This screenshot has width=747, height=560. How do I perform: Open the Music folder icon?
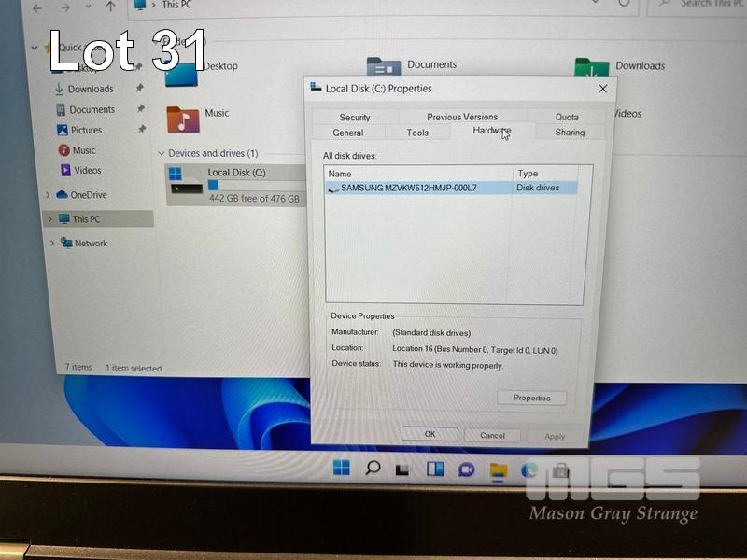183,119
